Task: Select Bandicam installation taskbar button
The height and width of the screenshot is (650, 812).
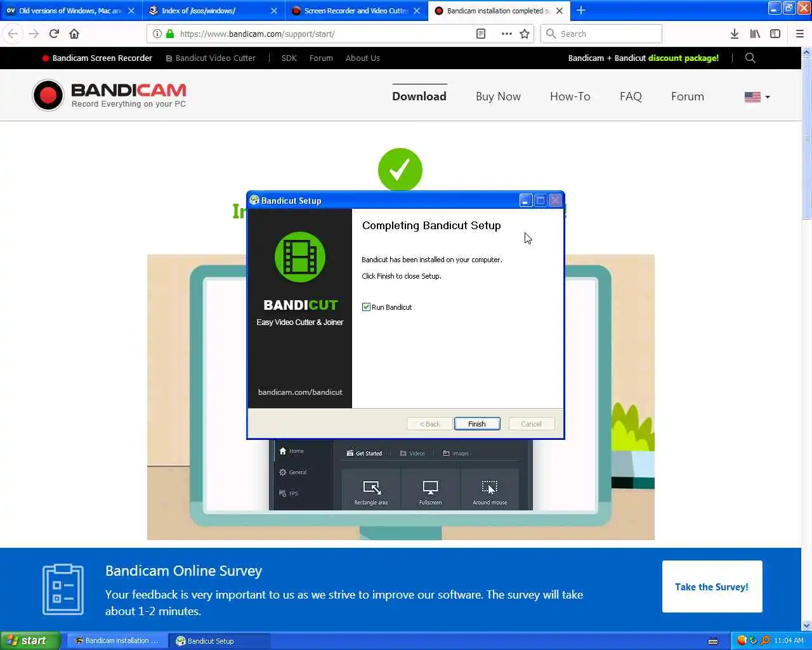Action: [x=117, y=640]
